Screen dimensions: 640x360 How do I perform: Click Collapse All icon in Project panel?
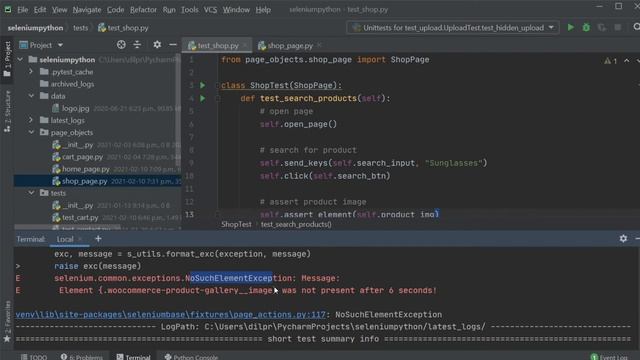[137, 44]
